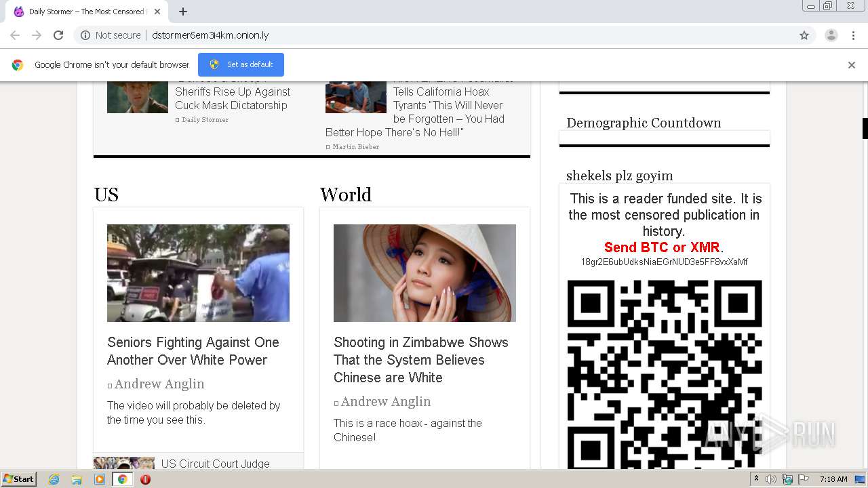Restore down the Chrome window
Viewport: 868px width, 488px height.
click(827, 5)
